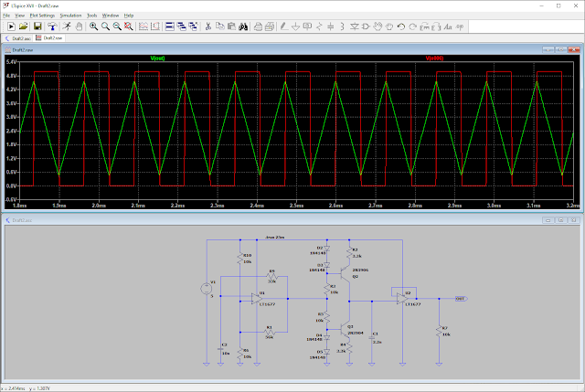The width and height of the screenshot is (585, 392).
Task: Click the OUT net label in schematic
Action: click(x=460, y=298)
